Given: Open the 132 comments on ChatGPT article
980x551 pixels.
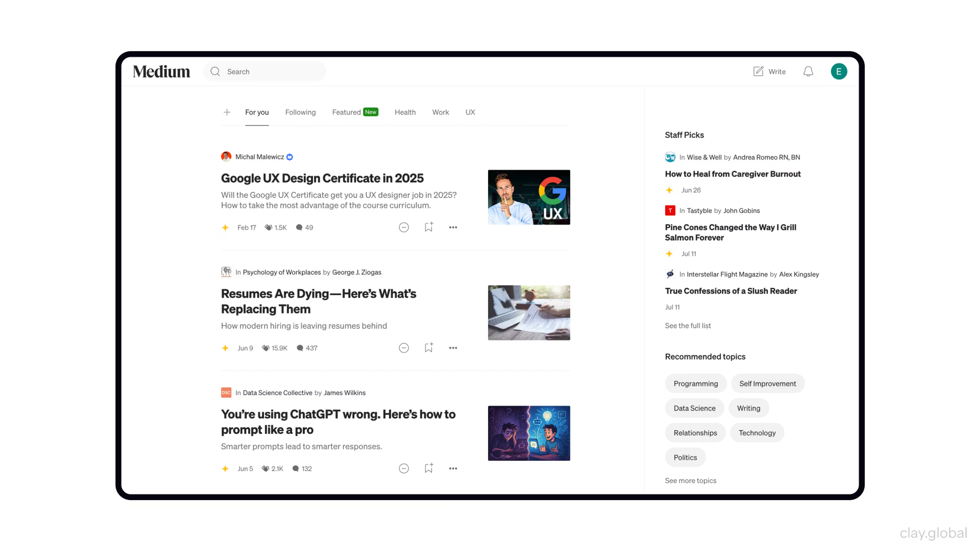Looking at the screenshot, I should [302, 469].
